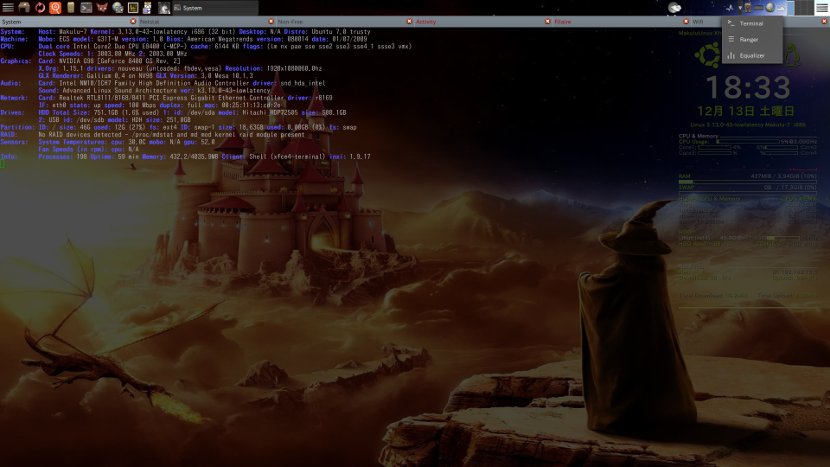
Task: Open the home folder file manager launcher
Action: 24,7
